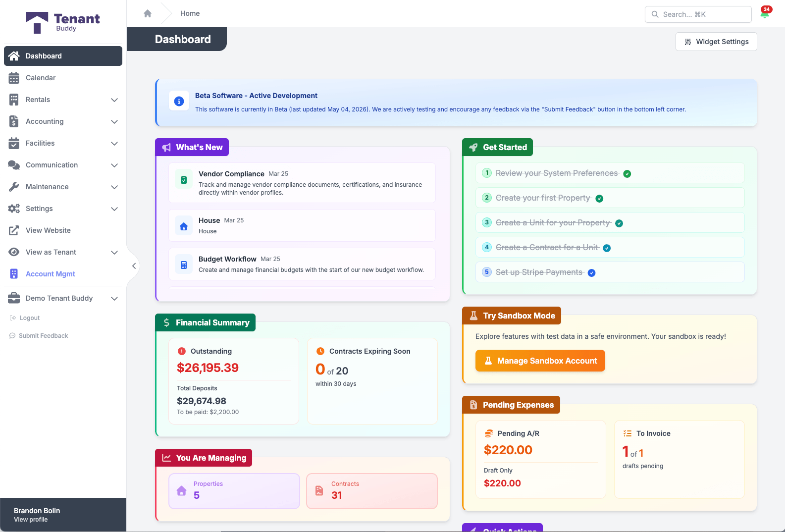Click the Vendor Compliance news title

click(x=231, y=174)
